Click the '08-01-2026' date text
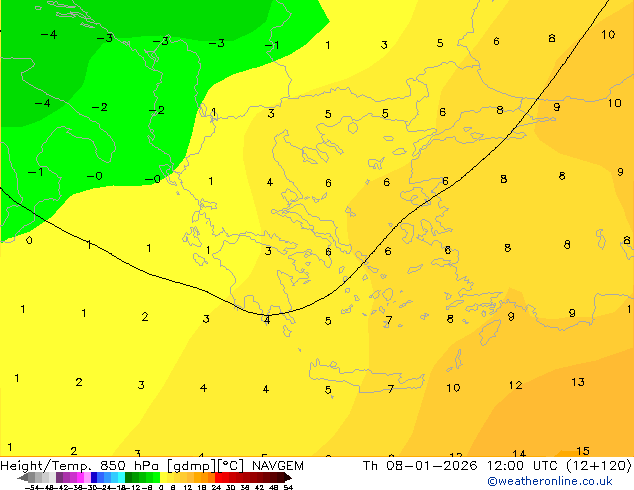Screen dimensions: 634x490 click(x=431, y=466)
